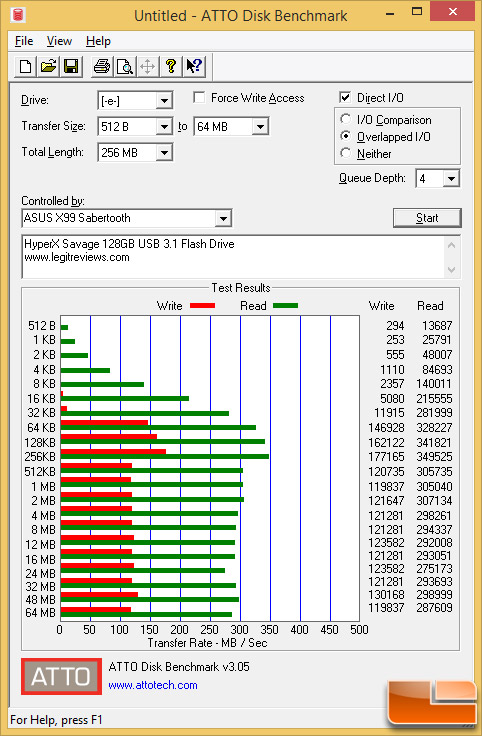Image resolution: width=482 pixels, height=736 pixels.
Task: Click the 256KB green read bar
Action: [165, 456]
